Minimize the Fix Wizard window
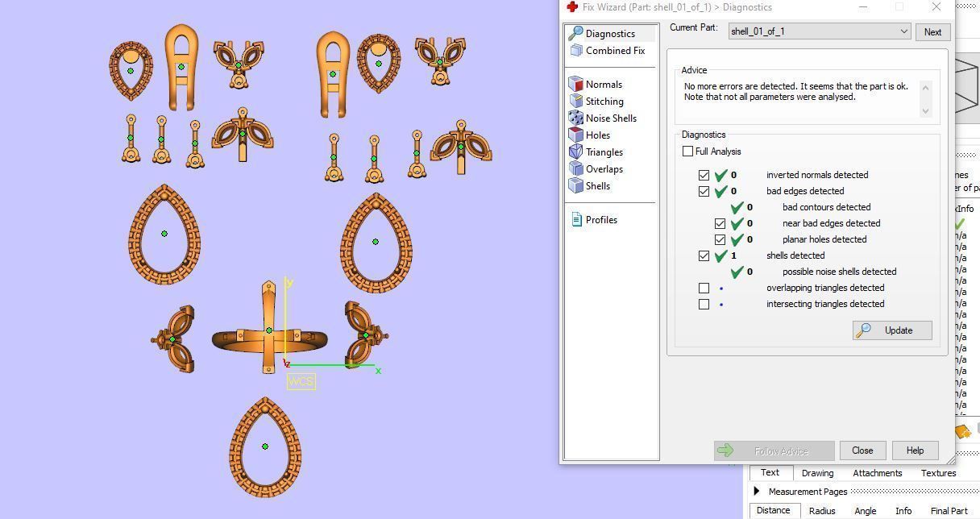This screenshot has width=980, height=519. point(863,7)
